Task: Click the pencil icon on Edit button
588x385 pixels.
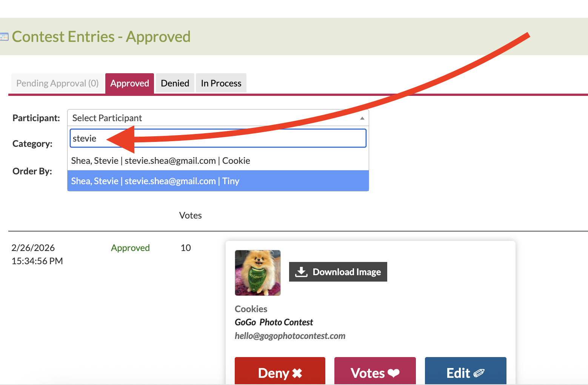Action: [479, 373]
